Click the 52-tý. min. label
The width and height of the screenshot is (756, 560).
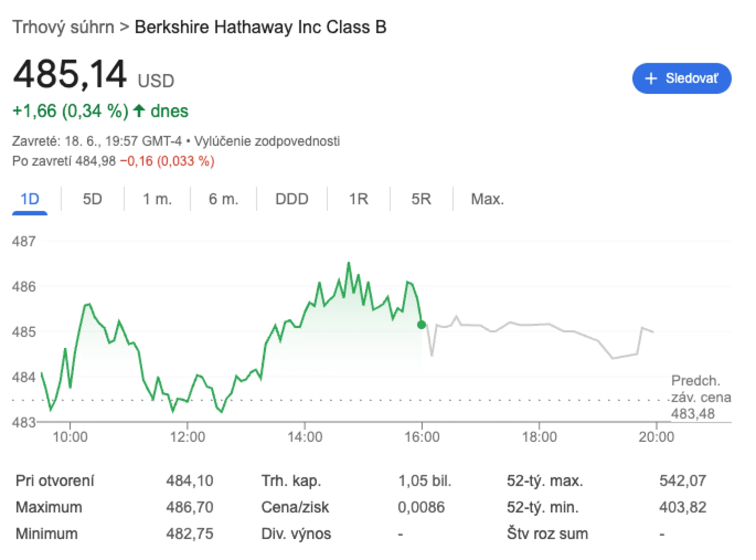543,507
